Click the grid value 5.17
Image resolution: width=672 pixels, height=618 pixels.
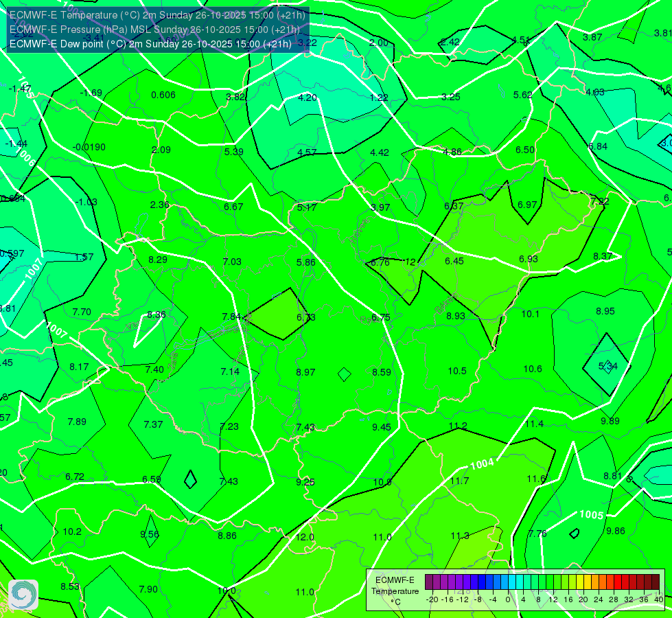click(307, 207)
